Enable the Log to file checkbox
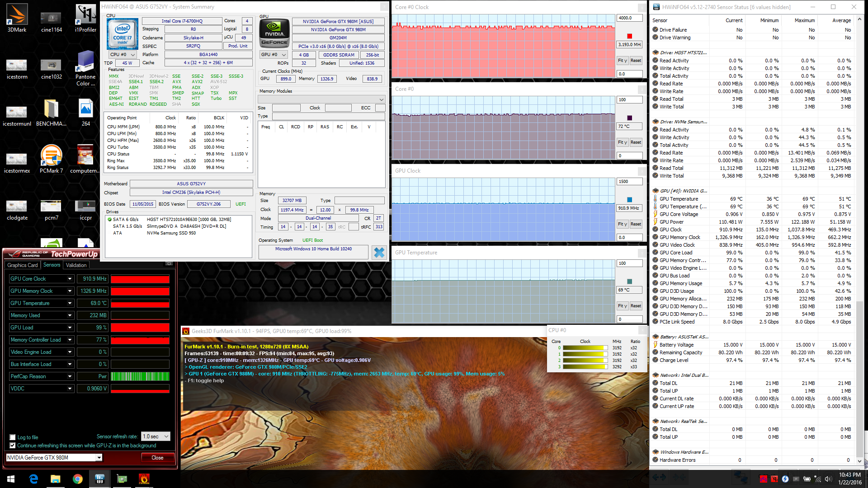Screen dimensions: 868x488 pyautogui.click(x=13, y=437)
